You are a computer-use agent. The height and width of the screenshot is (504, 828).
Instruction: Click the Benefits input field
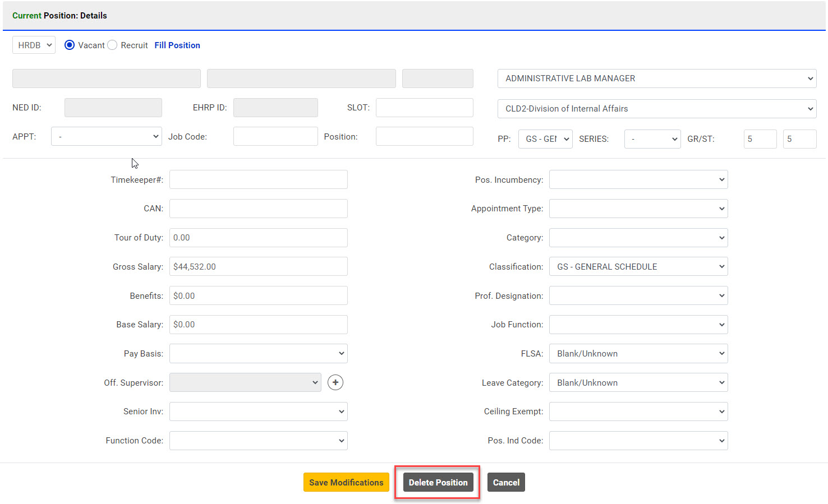(259, 295)
